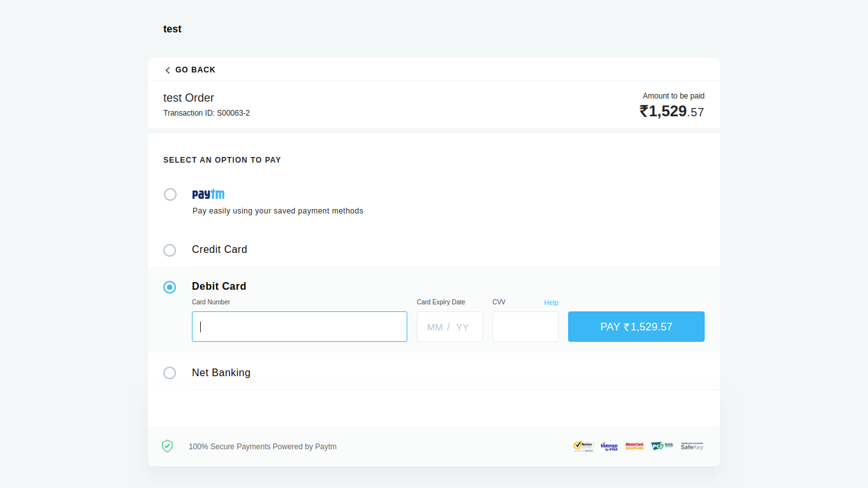The height and width of the screenshot is (488, 868).
Task: Select the Net Banking radio button
Action: pyautogui.click(x=170, y=373)
